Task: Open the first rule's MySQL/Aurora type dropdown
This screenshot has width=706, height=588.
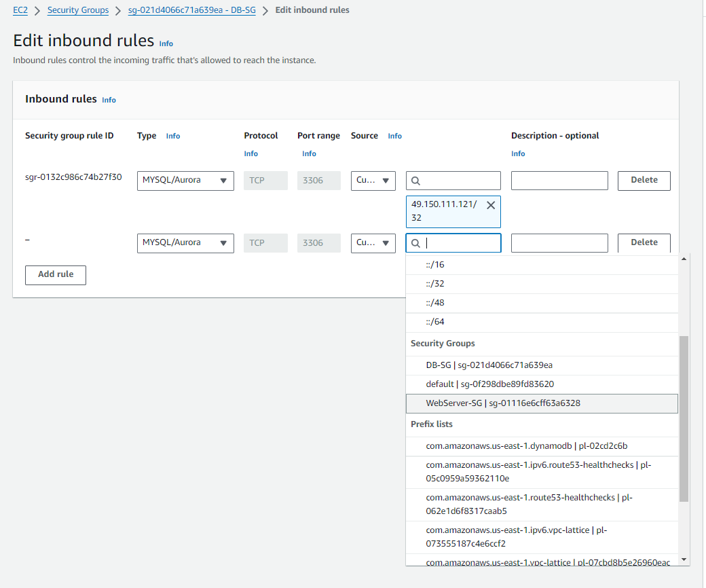Action: [185, 181]
